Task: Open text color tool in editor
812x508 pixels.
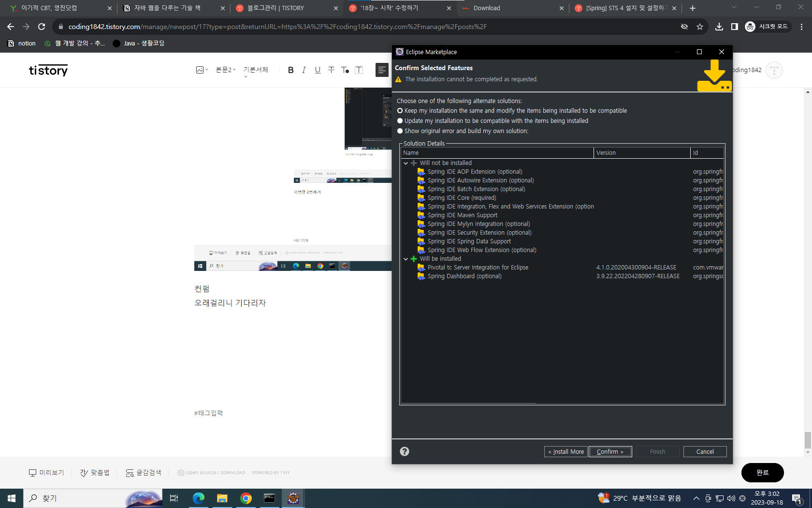Action: [345, 70]
